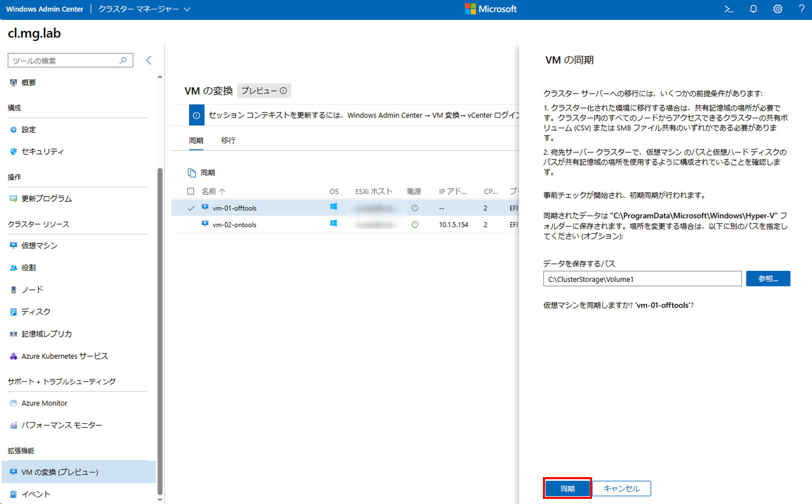This screenshot has width=812, height=504.
Task: Deselect the vm-01-offtools row checkmark
Action: 191,208
